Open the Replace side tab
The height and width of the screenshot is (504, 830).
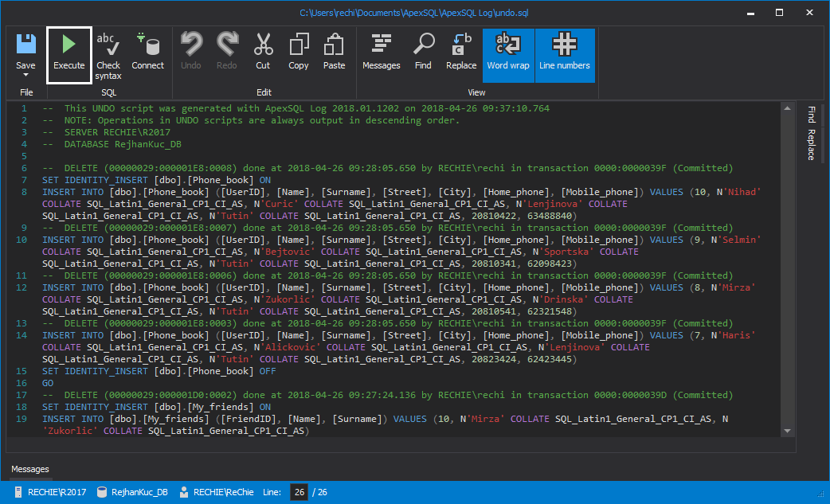coord(812,145)
